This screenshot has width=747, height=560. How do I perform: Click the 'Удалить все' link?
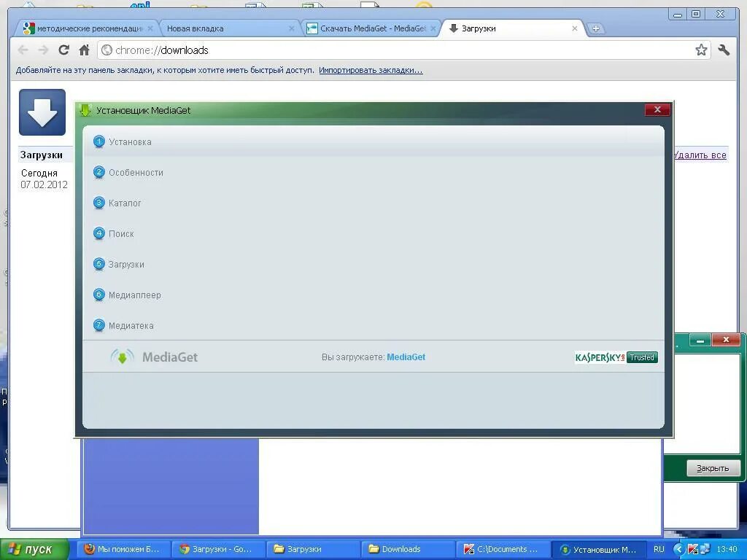point(700,155)
